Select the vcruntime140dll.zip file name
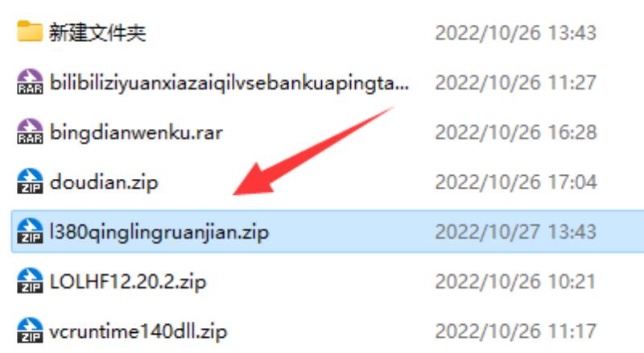This screenshot has height=353, width=644. point(138,331)
